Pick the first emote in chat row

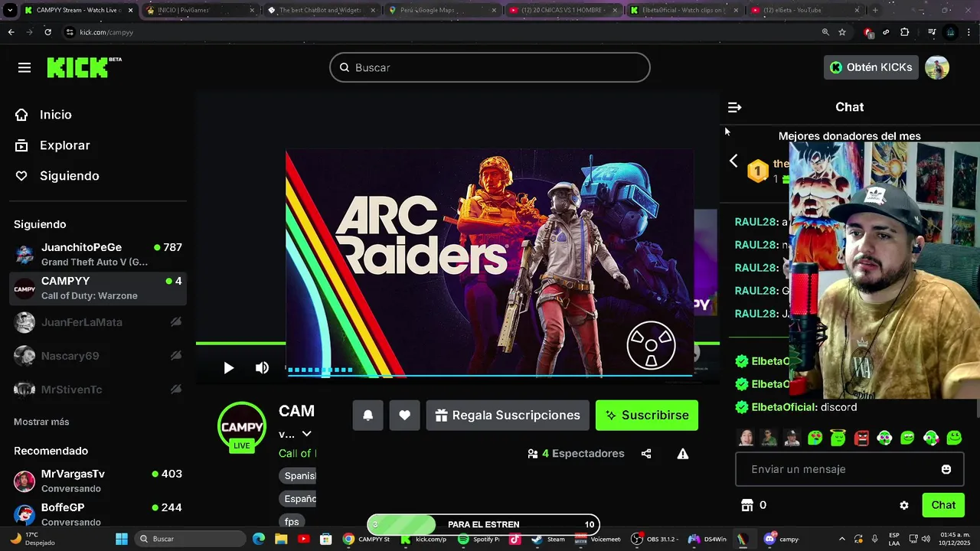(x=746, y=438)
